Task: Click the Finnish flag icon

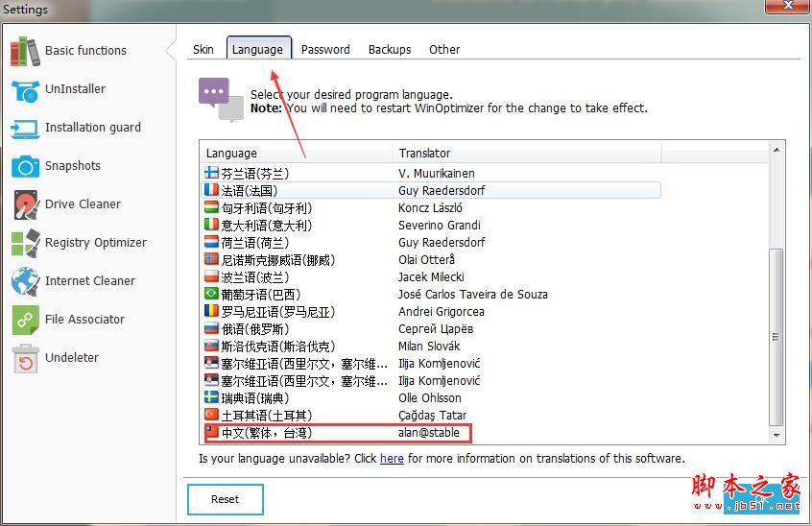Action: pyautogui.click(x=211, y=173)
